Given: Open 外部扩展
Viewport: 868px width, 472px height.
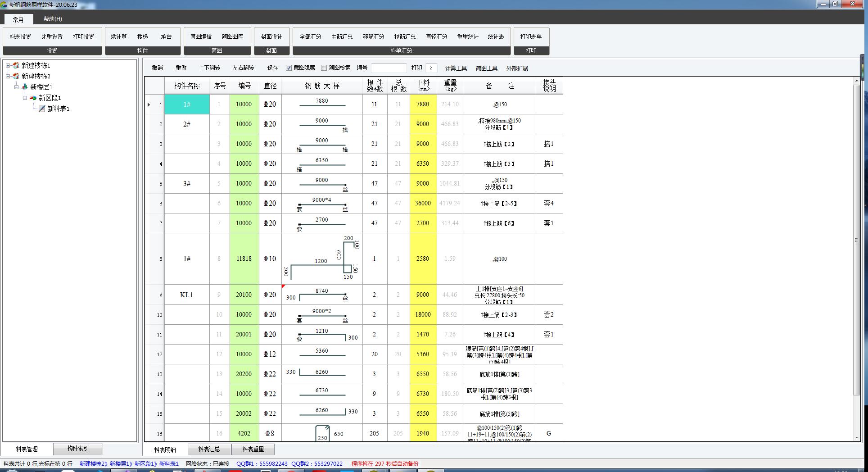Looking at the screenshot, I should pos(517,68).
